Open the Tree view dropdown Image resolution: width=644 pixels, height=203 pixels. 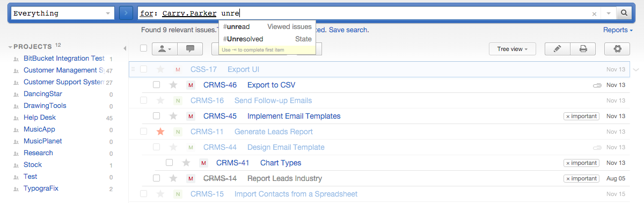click(513, 49)
